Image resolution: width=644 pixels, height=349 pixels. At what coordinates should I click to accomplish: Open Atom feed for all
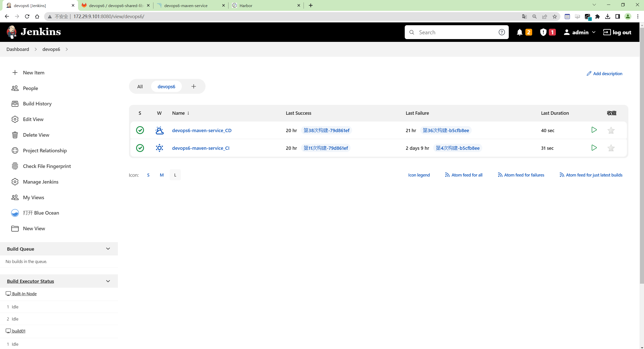[x=463, y=175]
